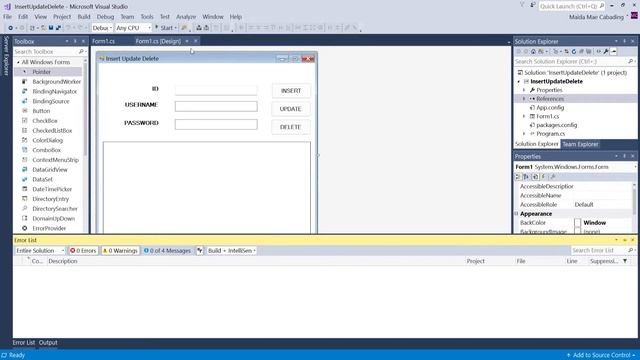640x360 pixels.
Task: Open the Analyze menu
Action: 186,17
